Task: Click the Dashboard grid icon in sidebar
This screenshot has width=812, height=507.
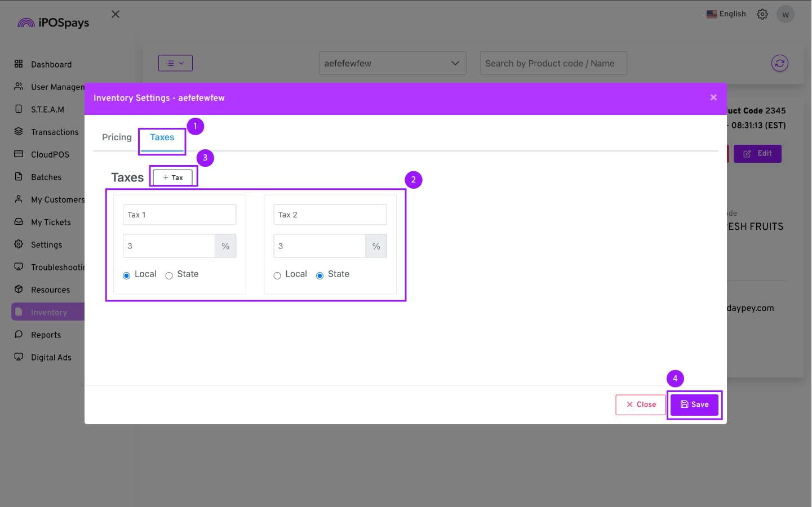Action: [19, 64]
